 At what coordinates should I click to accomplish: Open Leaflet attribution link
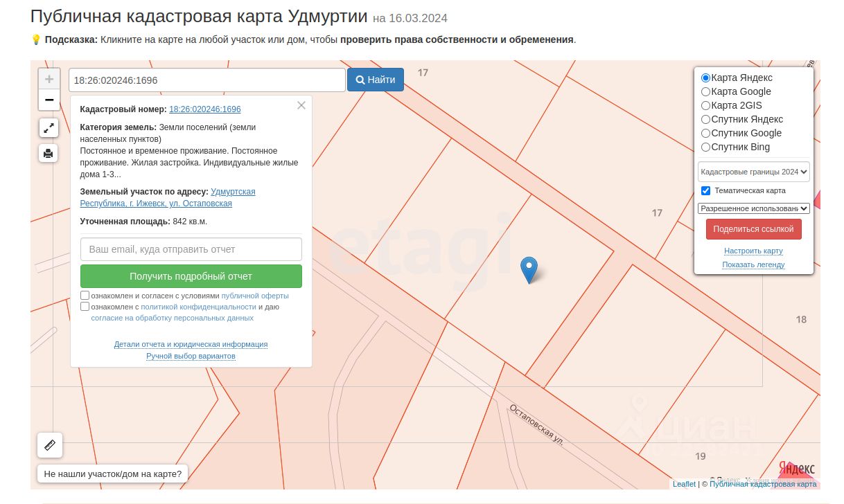[x=684, y=484]
